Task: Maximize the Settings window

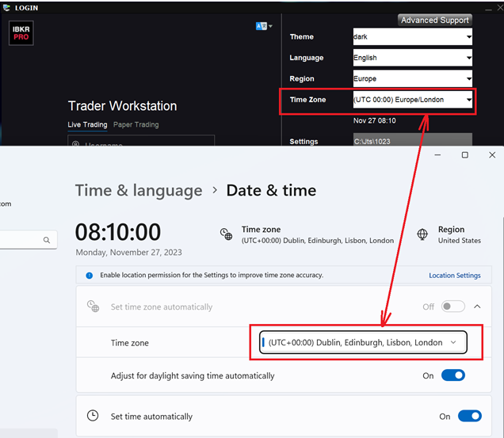Action: click(x=465, y=155)
